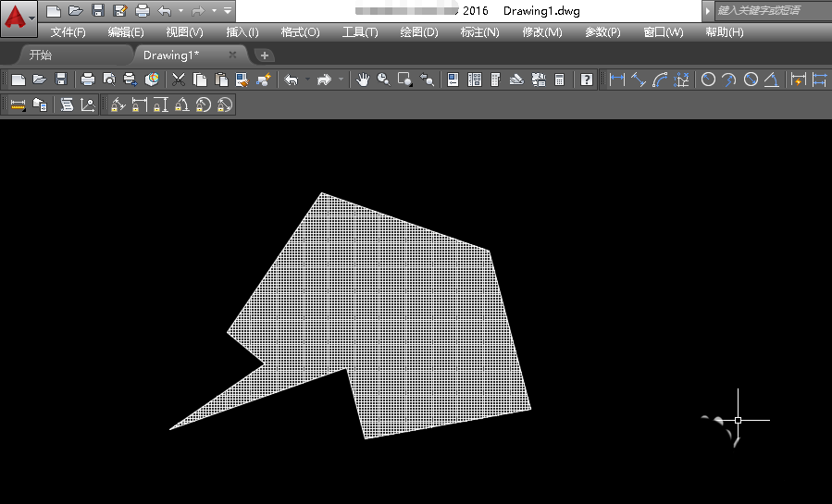The height and width of the screenshot is (504, 832).
Task: Open the quick access Undo history dropdown
Action: (x=181, y=10)
